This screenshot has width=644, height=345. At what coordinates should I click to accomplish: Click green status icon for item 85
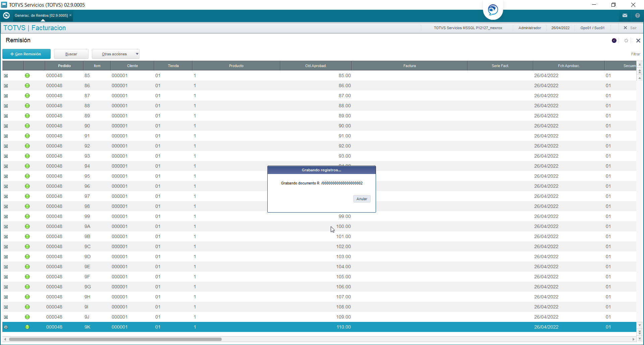click(27, 75)
